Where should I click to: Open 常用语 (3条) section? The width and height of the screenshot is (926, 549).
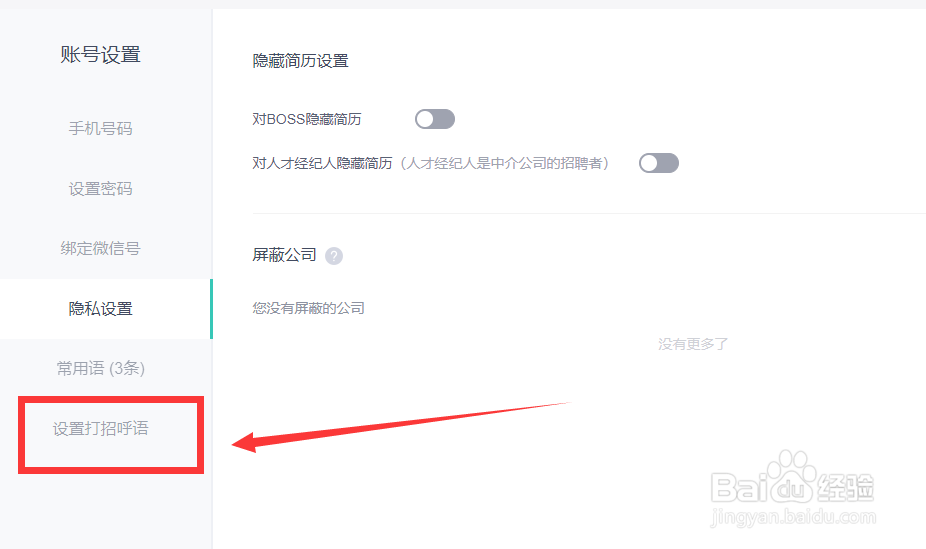coord(100,368)
